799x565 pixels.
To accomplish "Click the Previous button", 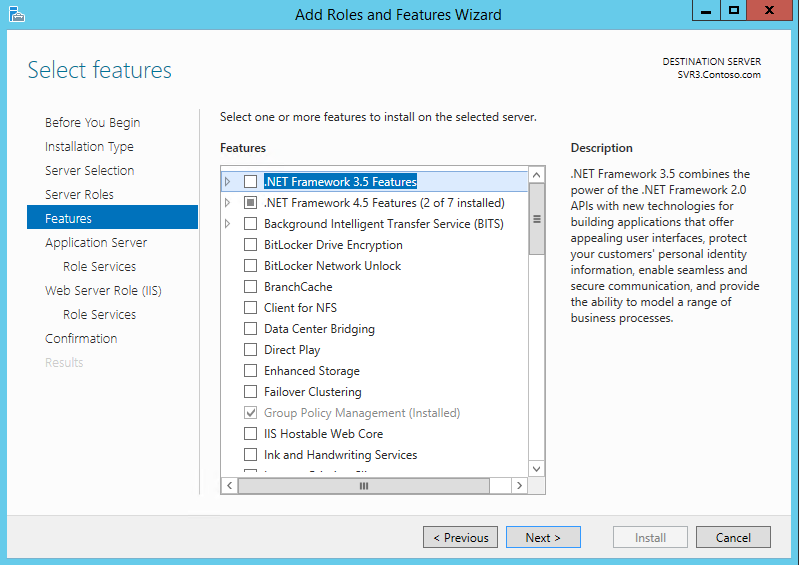I will click(x=460, y=537).
